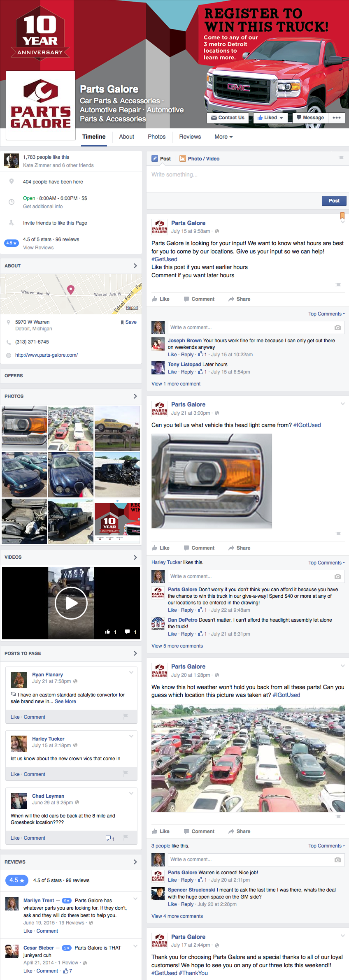Screen dimensions: 349x980
Task: Click the 4.5 star rating badge in Reviews section
Action: tap(16, 880)
